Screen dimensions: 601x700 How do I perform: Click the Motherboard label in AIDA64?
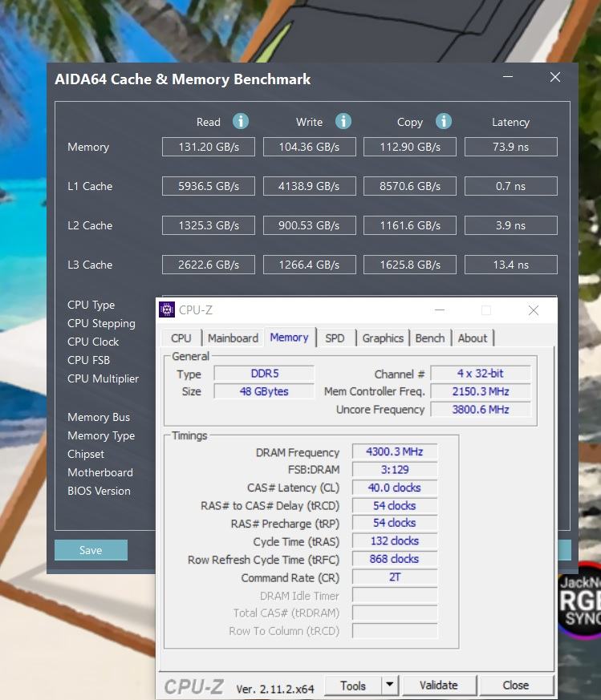coord(100,472)
